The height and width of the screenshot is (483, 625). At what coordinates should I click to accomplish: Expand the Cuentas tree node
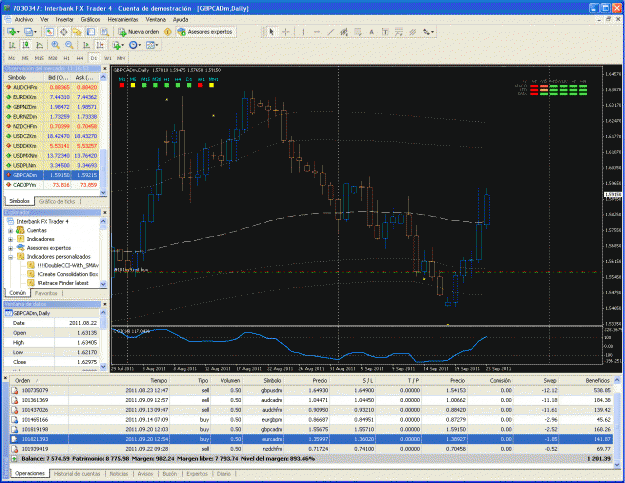(x=11, y=230)
